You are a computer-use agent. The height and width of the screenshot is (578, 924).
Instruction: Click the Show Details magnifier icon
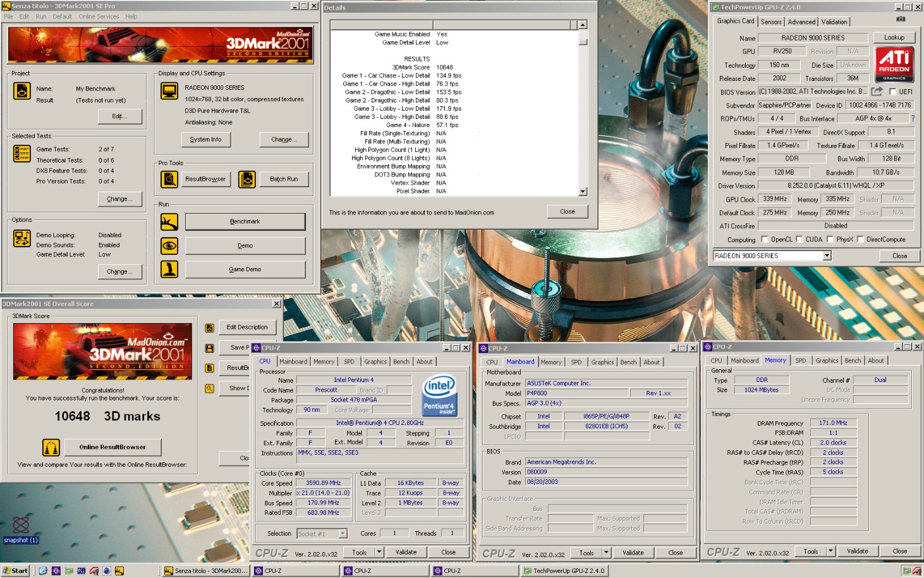click(x=209, y=388)
